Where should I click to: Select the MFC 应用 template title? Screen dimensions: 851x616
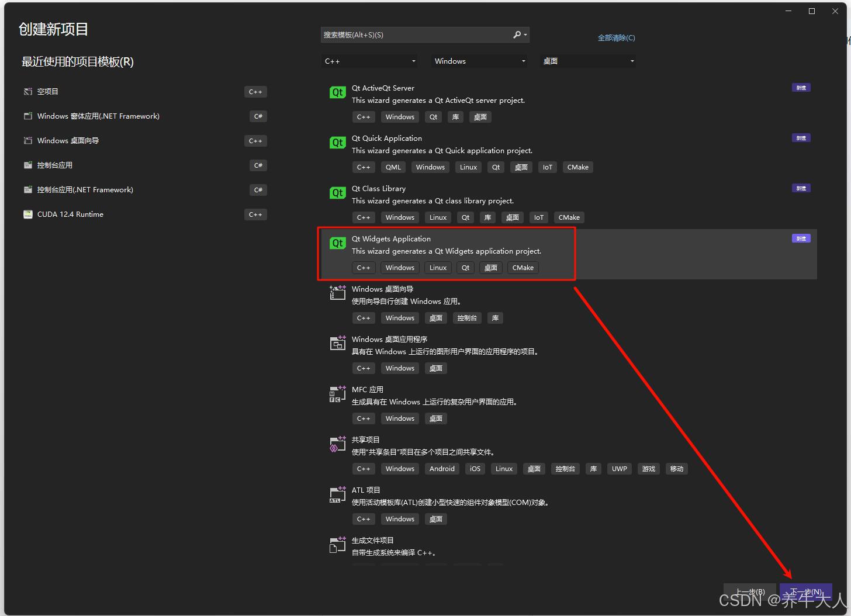point(368,390)
